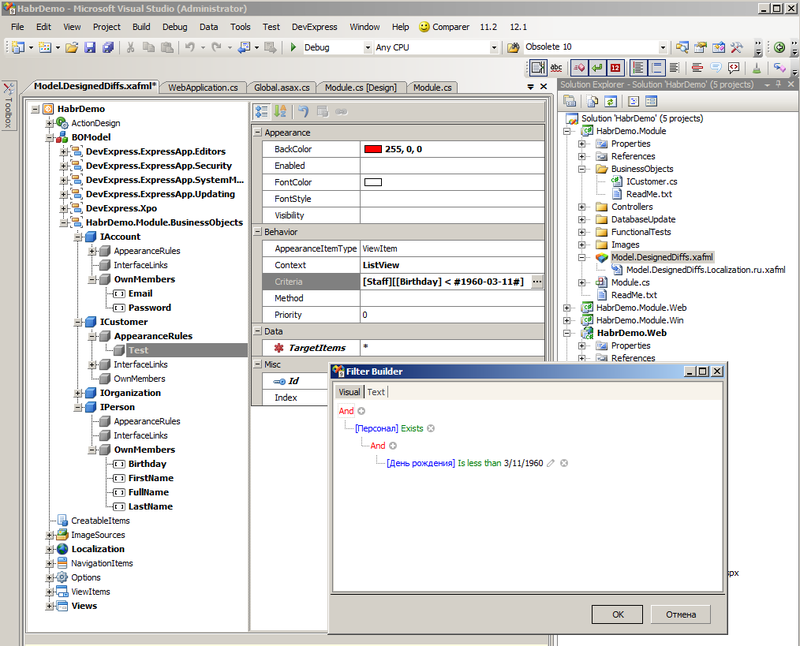Remove the День рождения condition via its X icon

[x=563, y=463]
